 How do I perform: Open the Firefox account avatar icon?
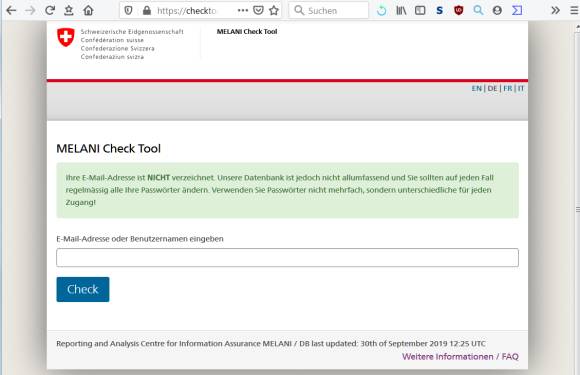497,10
